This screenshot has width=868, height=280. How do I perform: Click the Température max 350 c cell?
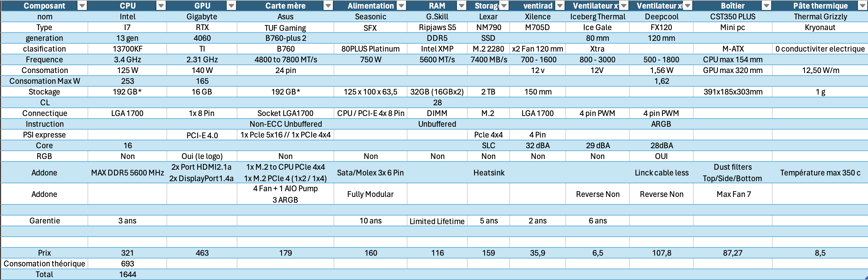tap(820, 173)
